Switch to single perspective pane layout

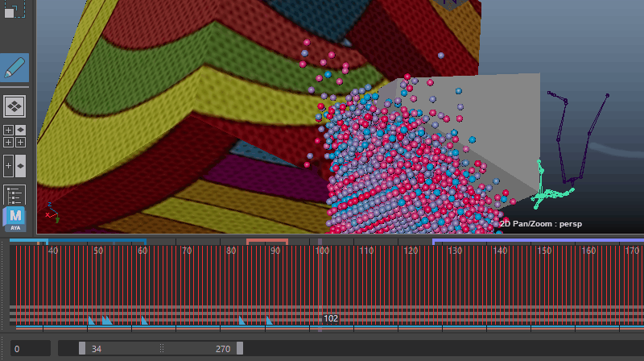14,106
